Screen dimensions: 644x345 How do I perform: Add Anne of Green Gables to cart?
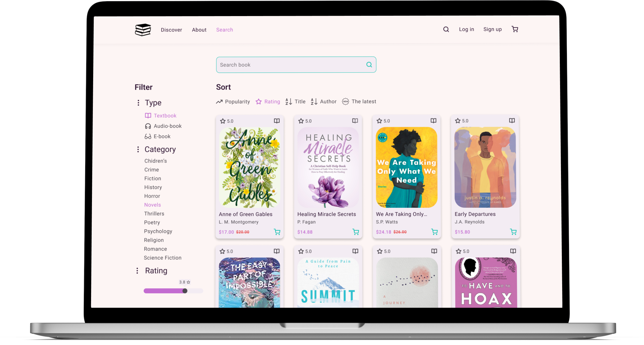(x=277, y=232)
